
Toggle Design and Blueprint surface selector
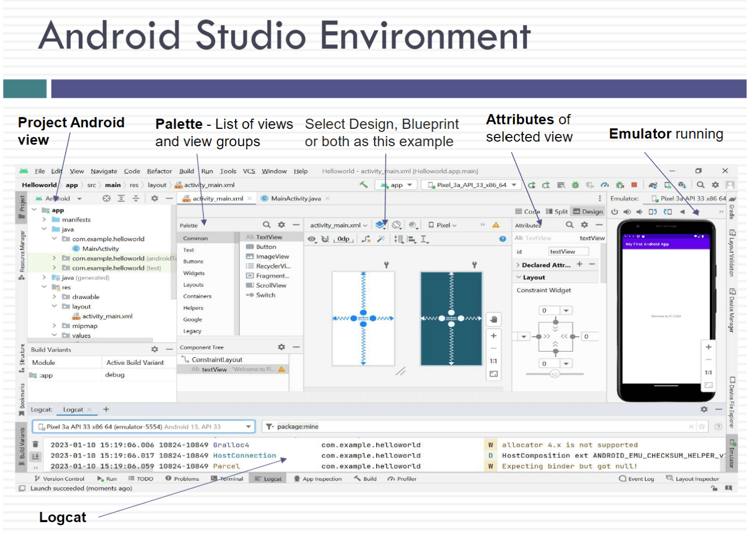pyautogui.click(x=381, y=225)
